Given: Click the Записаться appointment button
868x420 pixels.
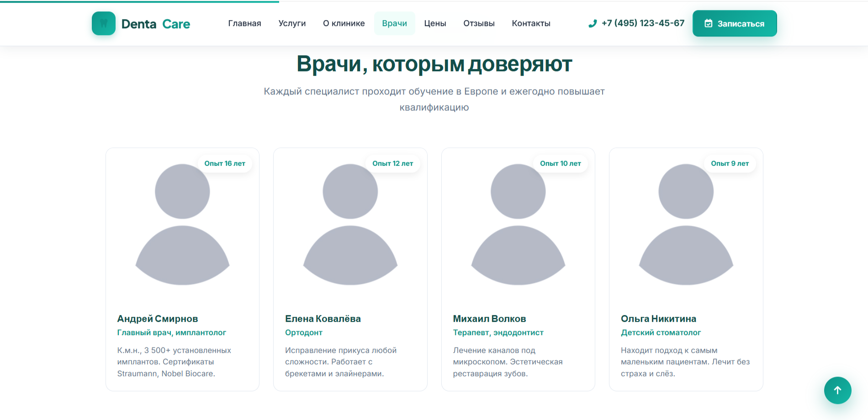Looking at the screenshot, I should tap(735, 23).
